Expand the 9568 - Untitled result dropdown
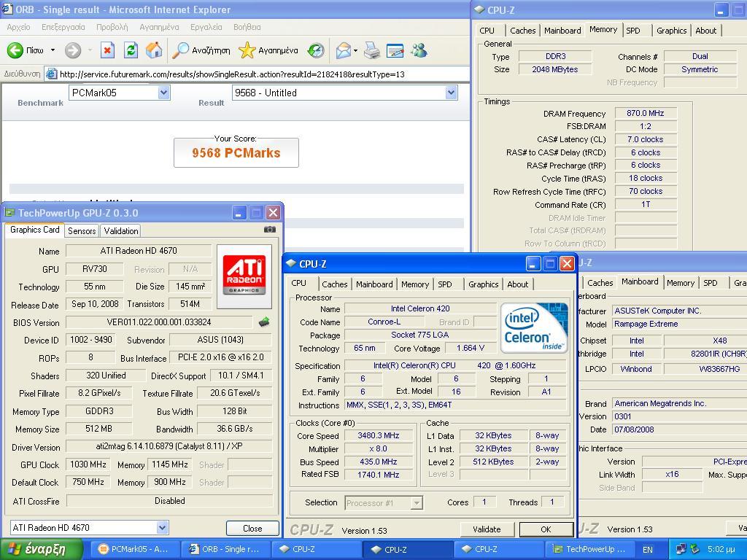The height and width of the screenshot is (560, 747). (x=451, y=93)
